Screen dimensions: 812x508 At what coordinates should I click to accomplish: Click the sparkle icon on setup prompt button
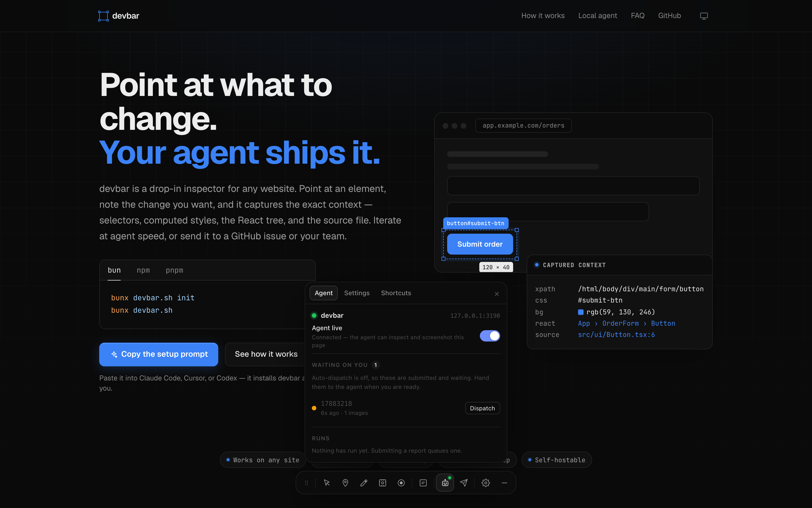tap(114, 354)
